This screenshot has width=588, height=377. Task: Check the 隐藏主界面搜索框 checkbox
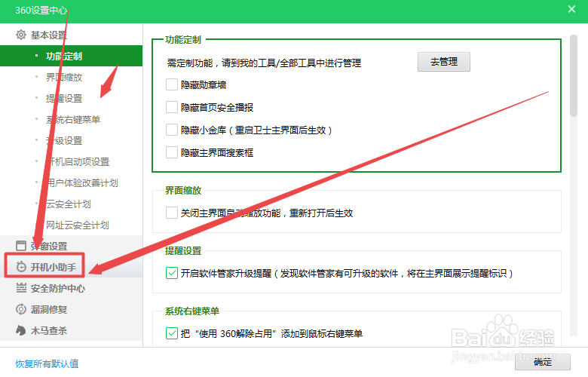click(x=172, y=152)
